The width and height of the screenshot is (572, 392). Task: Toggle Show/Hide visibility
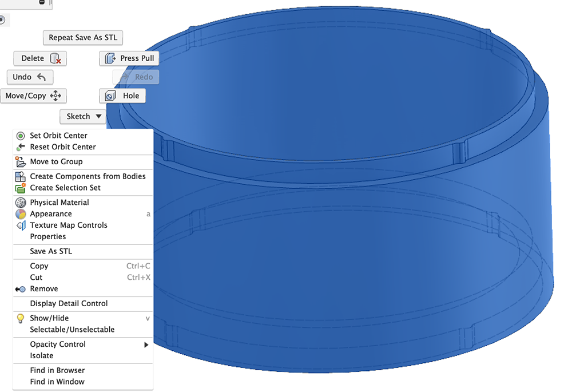coord(83,318)
